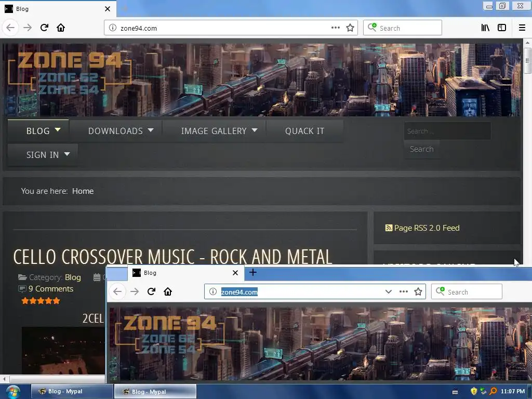The width and height of the screenshot is (532, 399).
Task: Reload the page in the front browser window
Action: point(151,291)
